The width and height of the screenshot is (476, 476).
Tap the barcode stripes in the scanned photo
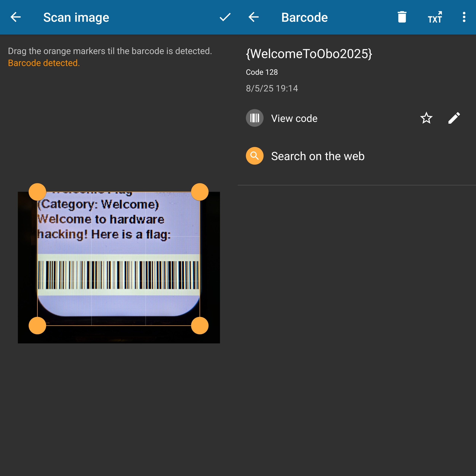point(118,275)
